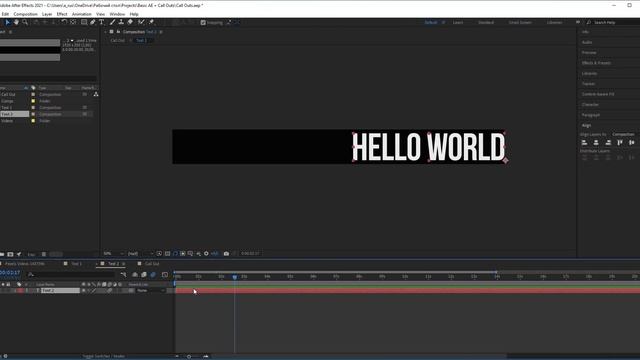The image size is (640, 360).
Task: Open the Layer menu
Action: coord(47,14)
